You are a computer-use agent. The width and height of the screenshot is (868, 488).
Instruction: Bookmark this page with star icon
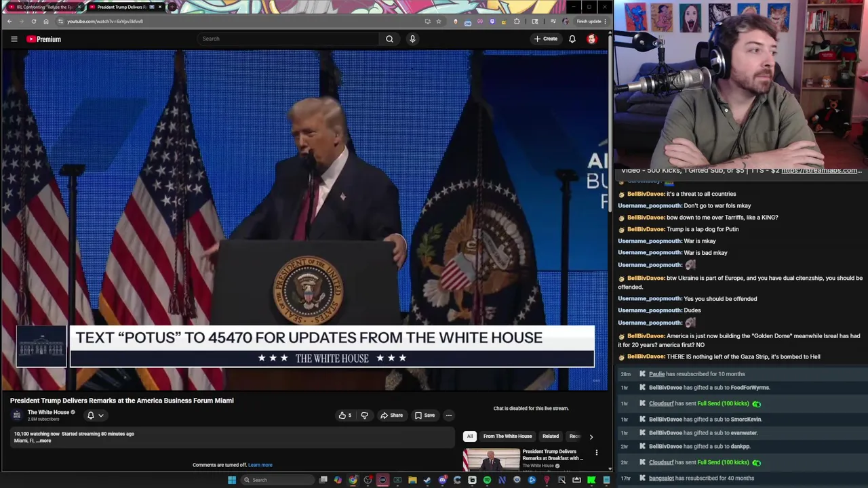(x=438, y=21)
